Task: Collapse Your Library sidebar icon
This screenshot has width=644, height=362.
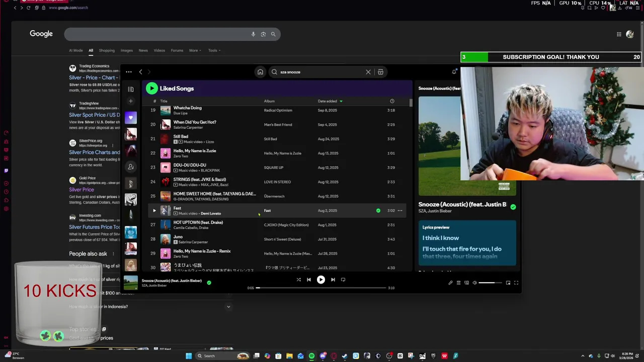Action: 131,89
